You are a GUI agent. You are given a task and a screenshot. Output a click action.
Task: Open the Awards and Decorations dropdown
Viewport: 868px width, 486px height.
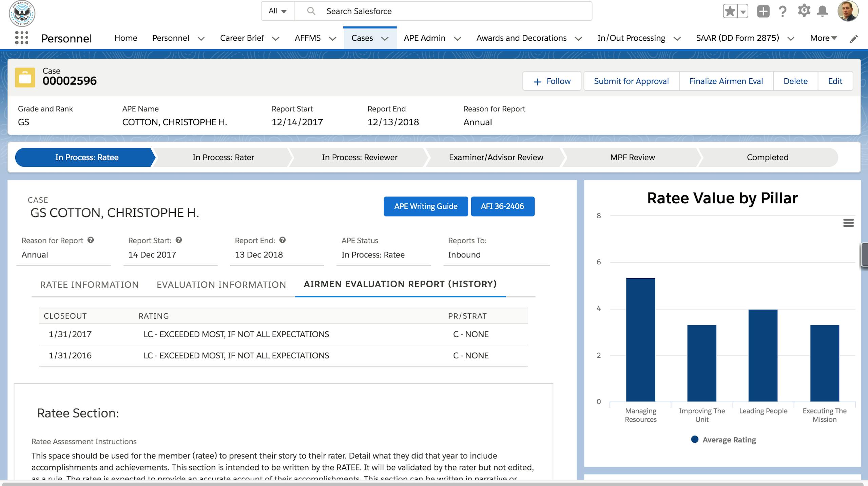[578, 38]
